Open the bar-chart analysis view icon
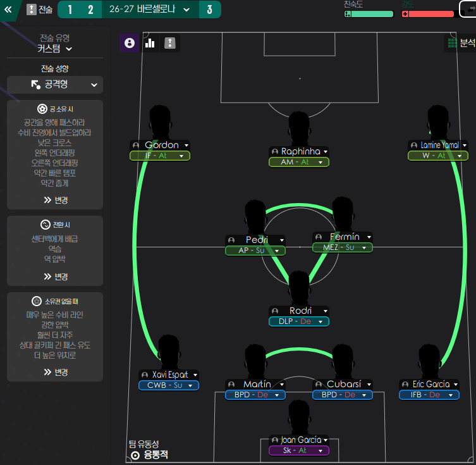The image size is (476, 465). [x=150, y=43]
